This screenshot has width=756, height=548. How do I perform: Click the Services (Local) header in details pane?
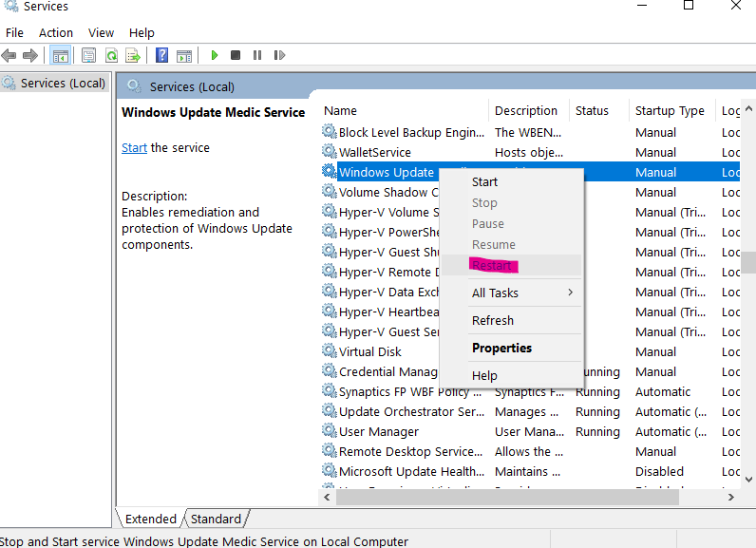(192, 86)
